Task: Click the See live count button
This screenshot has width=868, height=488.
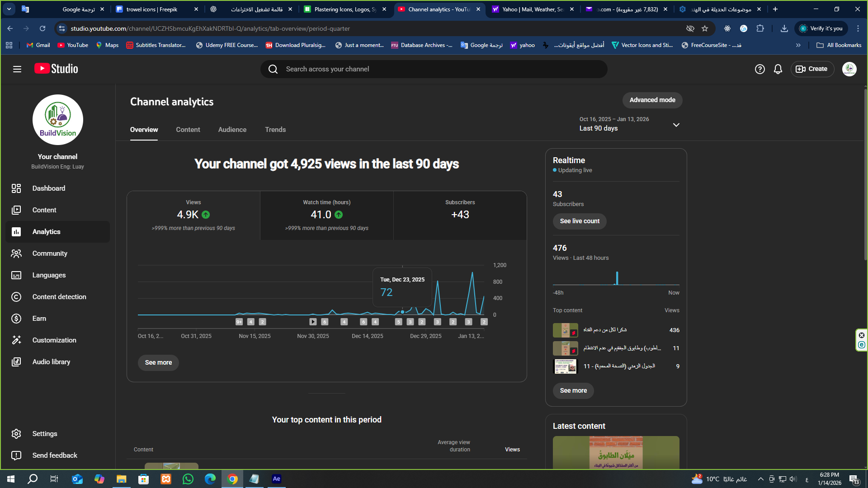Action: pos(579,221)
